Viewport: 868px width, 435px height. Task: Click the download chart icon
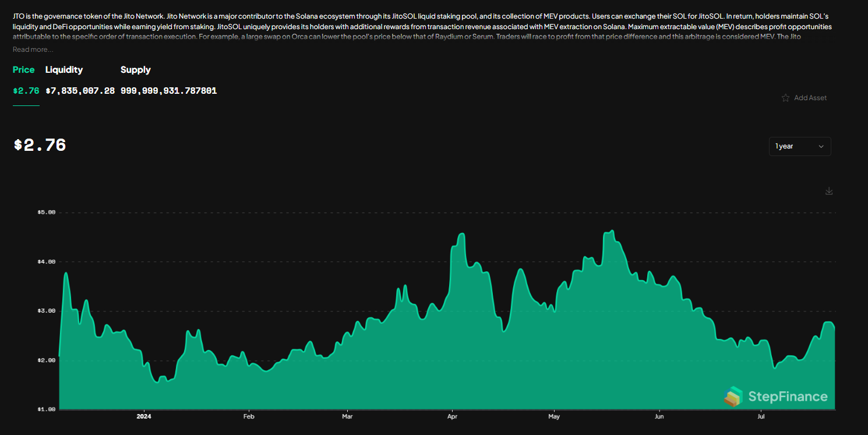828,190
